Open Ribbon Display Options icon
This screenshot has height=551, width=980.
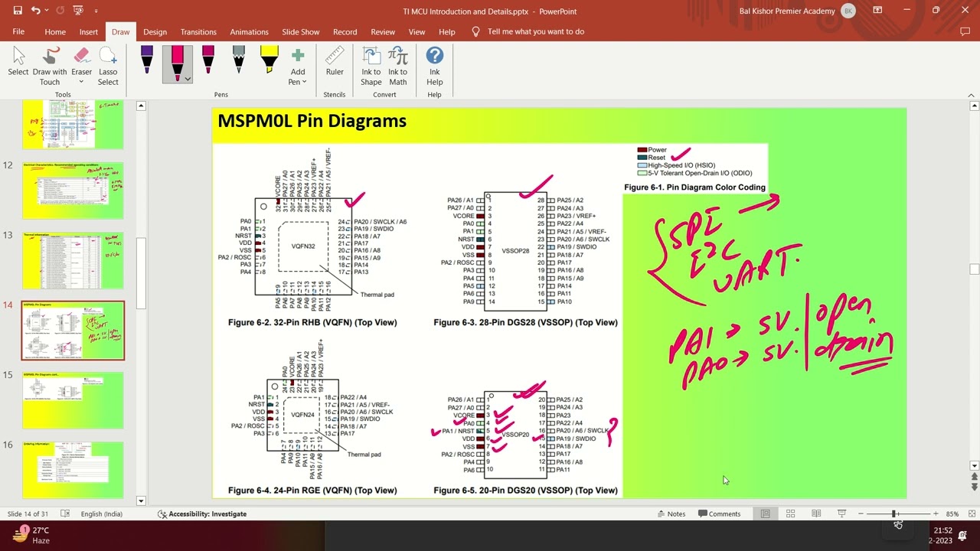coord(877,11)
